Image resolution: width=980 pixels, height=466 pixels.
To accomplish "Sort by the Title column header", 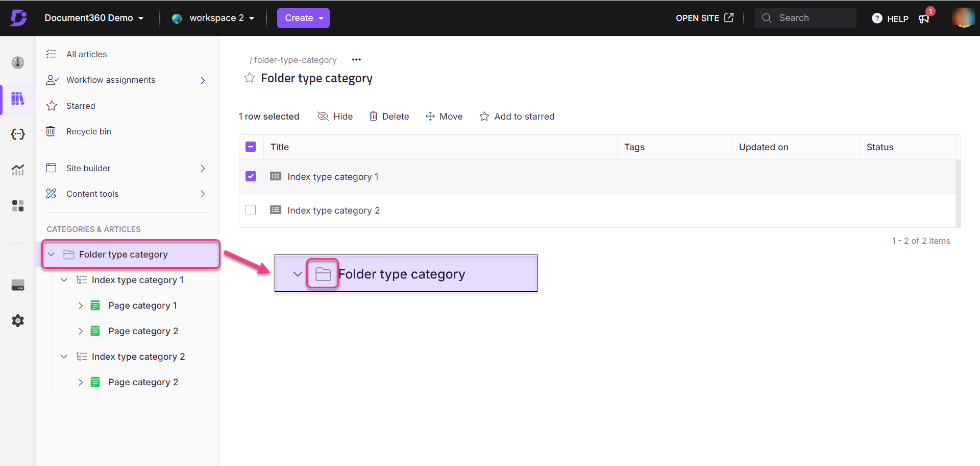I will click(280, 147).
